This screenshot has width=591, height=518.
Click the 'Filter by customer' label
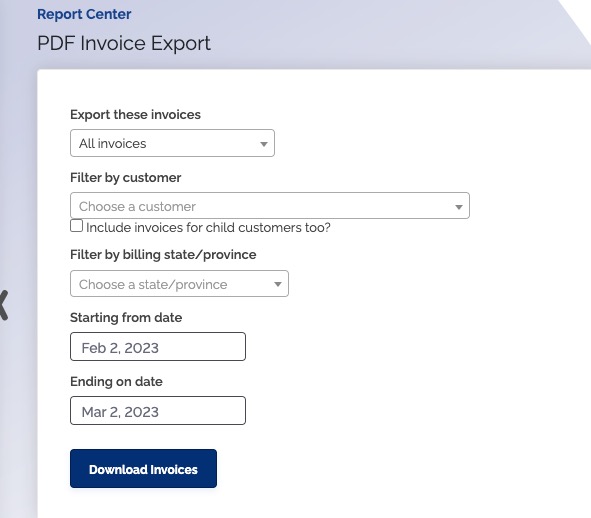(126, 178)
